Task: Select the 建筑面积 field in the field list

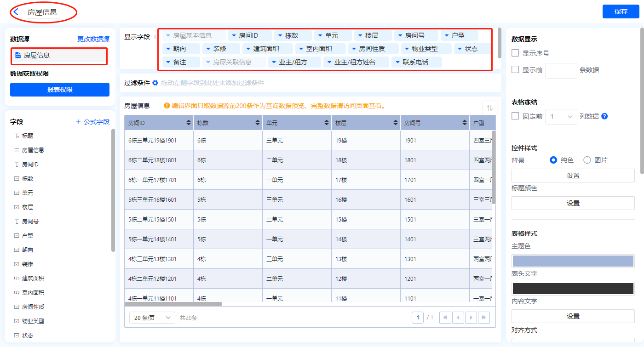Action: [x=33, y=279]
